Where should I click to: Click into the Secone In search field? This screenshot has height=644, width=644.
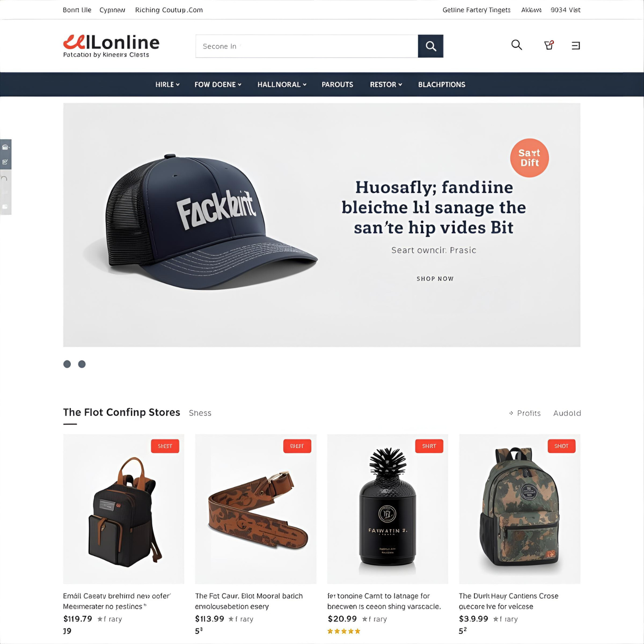click(x=306, y=46)
